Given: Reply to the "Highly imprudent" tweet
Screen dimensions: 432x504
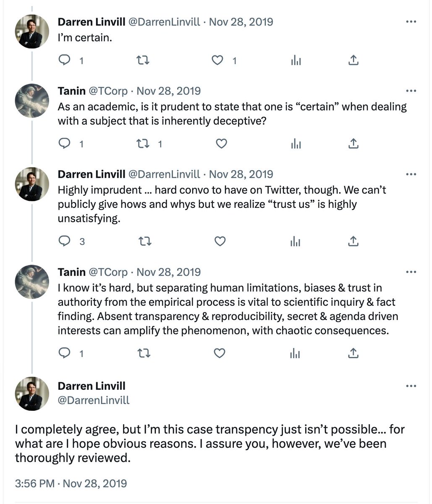Looking at the screenshot, I should [64, 241].
